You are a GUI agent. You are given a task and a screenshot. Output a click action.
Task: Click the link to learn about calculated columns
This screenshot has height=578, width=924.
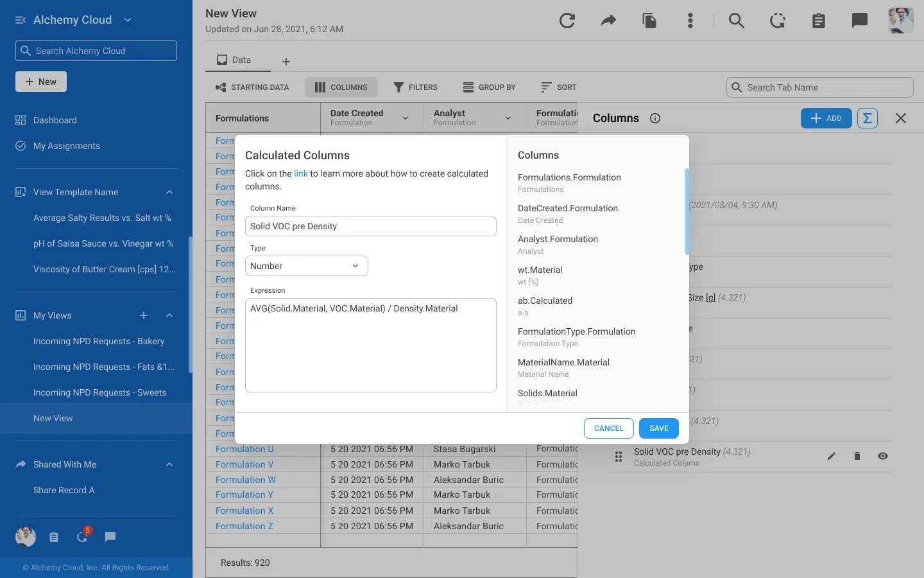301,173
